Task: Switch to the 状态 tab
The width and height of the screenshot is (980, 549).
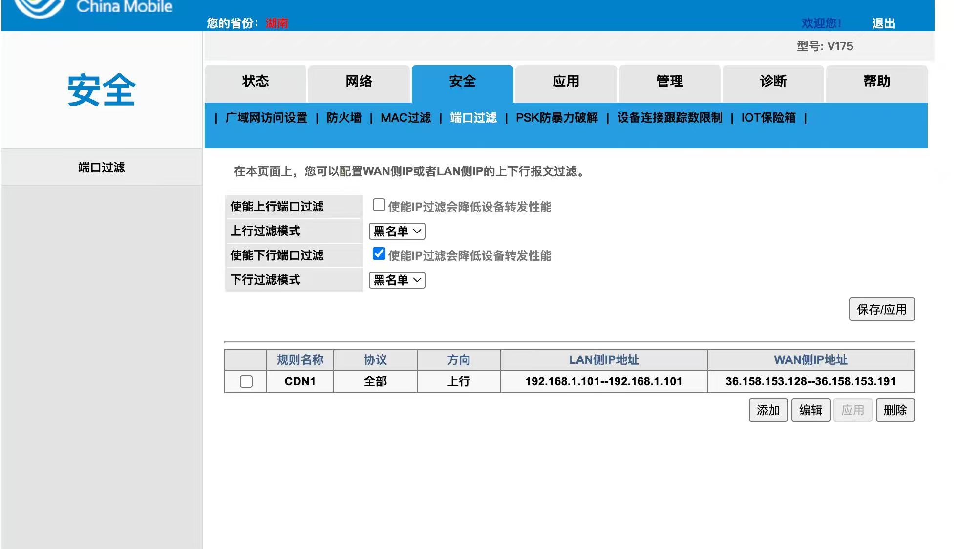Action: (x=256, y=82)
